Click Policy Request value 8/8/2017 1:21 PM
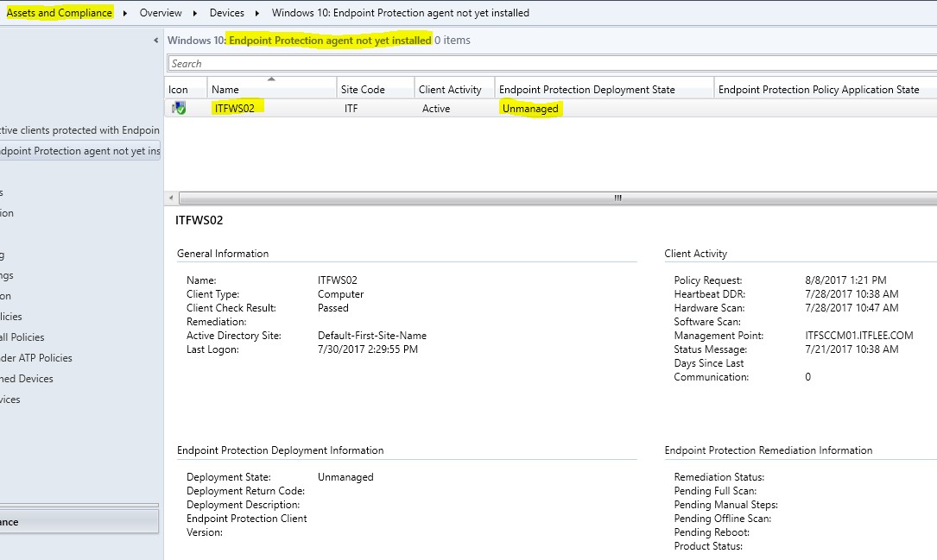Viewport: 937px width, 560px height. pyautogui.click(x=845, y=280)
